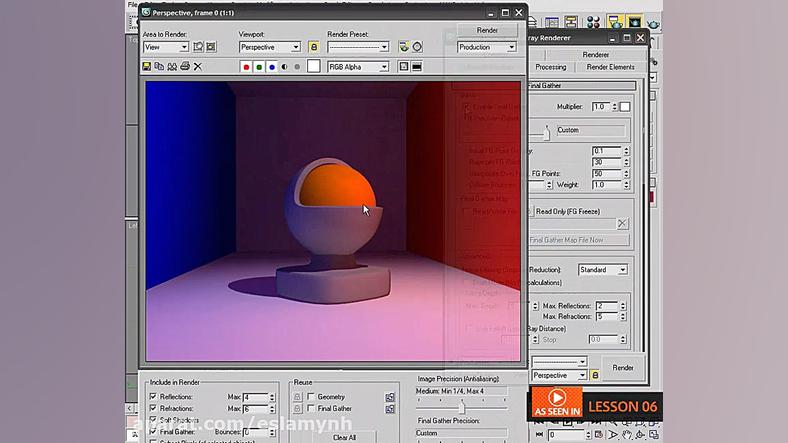Image resolution: width=788 pixels, height=443 pixels.
Task: Click Render button in frame window
Action: [487, 30]
